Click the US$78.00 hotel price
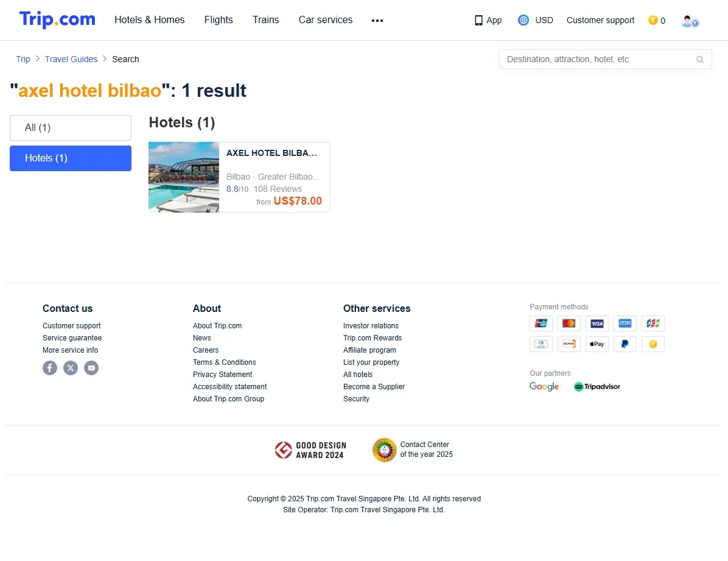 tap(298, 201)
